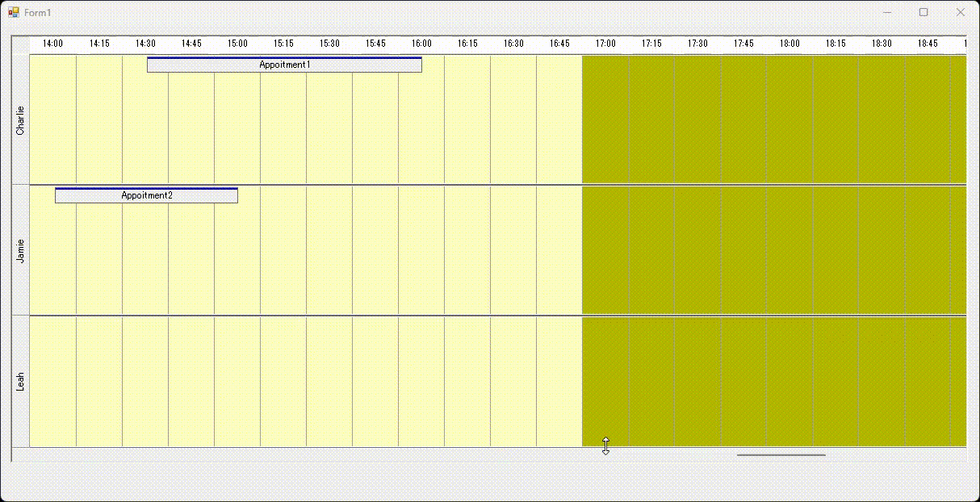Click the Leah row header
Viewport: 980px width, 502px height.
point(21,381)
